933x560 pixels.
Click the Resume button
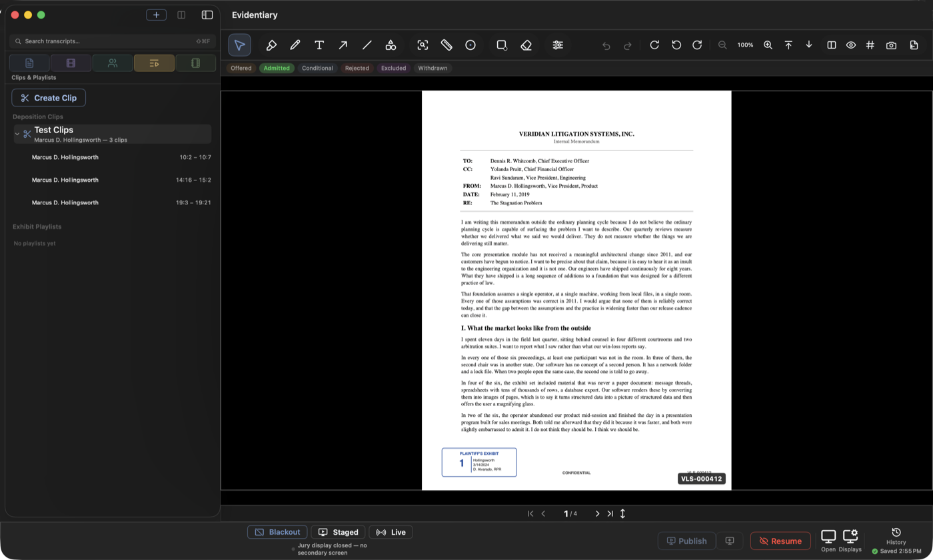(x=780, y=541)
